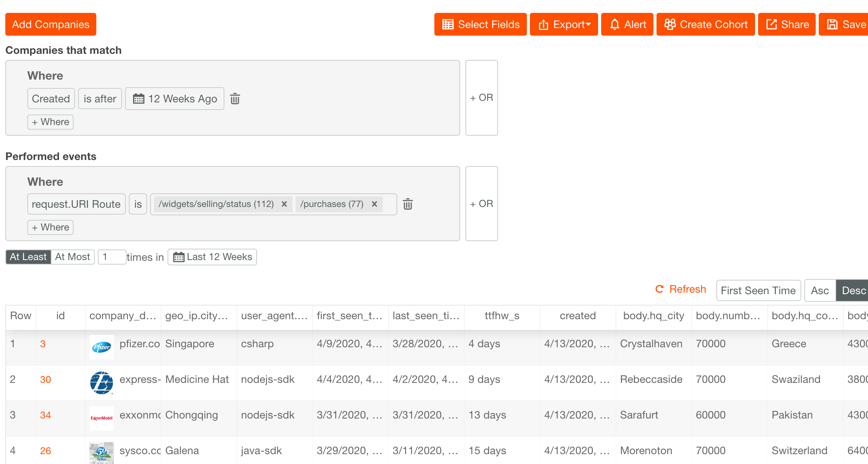This screenshot has height=464, width=868.
Task: Delete the request.URI Route filter row
Action: 408,204
